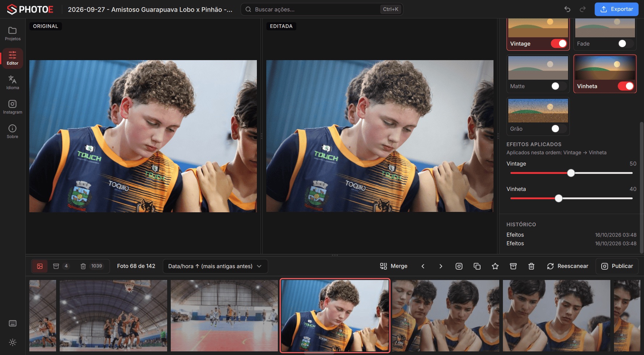Image resolution: width=644 pixels, height=355 pixels.
Task: Open Idioma language settings
Action: [x=13, y=83]
